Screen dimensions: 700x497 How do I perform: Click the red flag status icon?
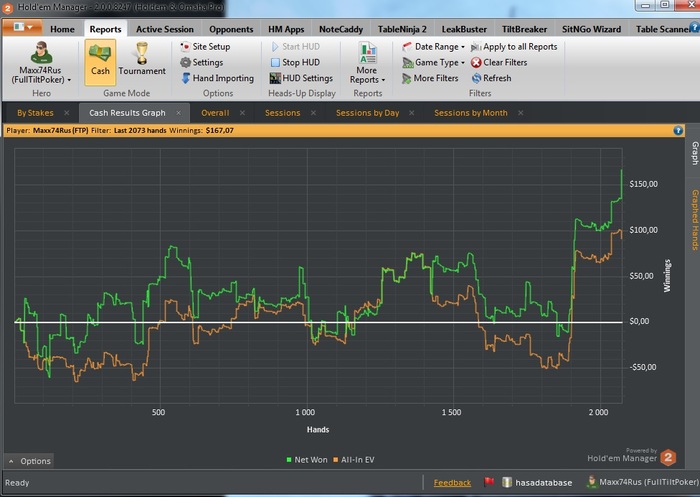coord(489,482)
